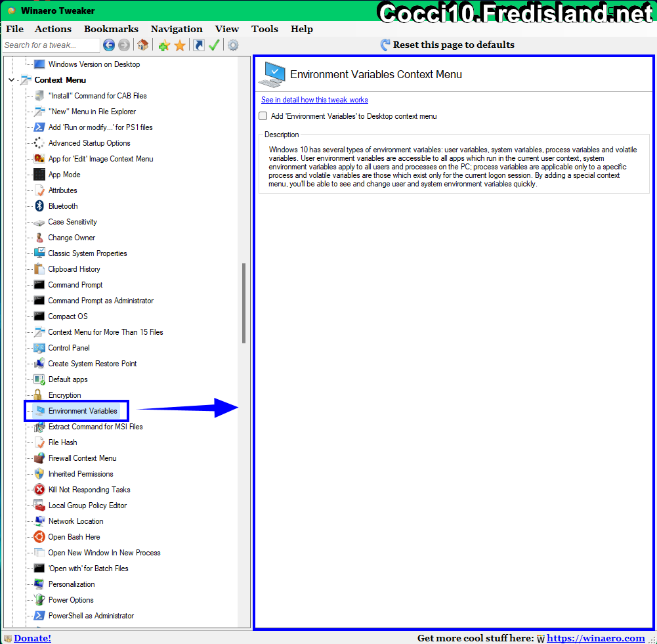Image resolution: width=657 pixels, height=644 pixels.
Task: Click the Back navigation arrow icon
Action: (109, 45)
